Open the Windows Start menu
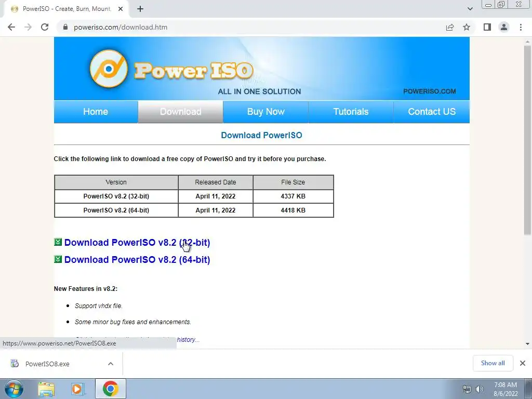Image resolution: width=532 pixels, height=399 pixels. [14, 389]
